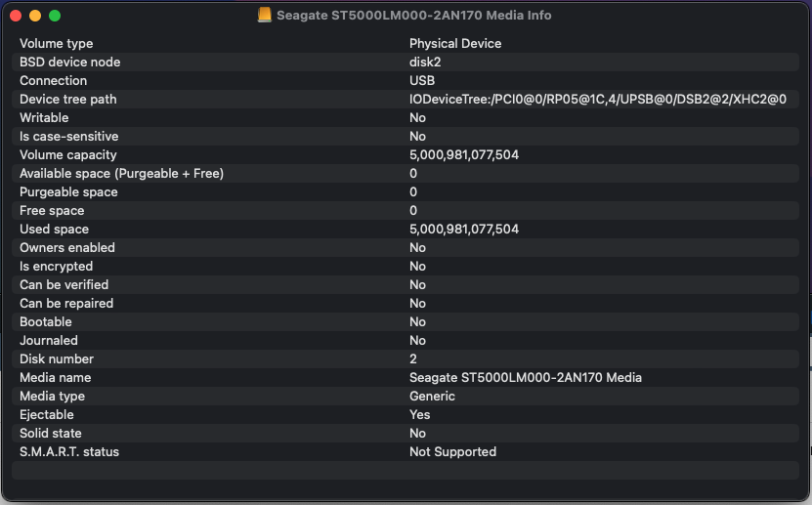This screenshot has height=505, width=812.
Task: Select the Media name value text
Action: click(x=526, y=378)
